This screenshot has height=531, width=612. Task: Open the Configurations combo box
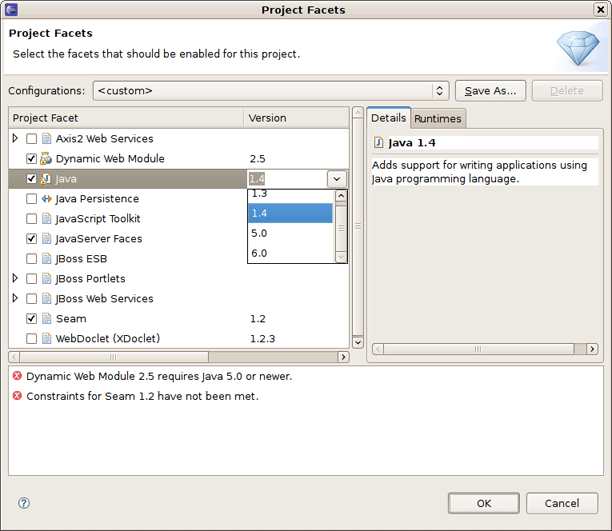[x=270, y=91]
